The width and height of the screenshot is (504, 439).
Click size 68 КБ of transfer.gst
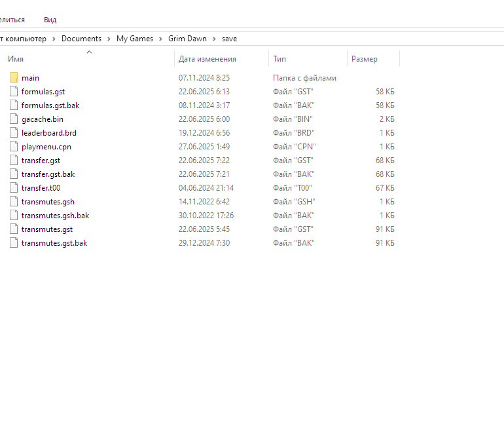click(385, 161)
